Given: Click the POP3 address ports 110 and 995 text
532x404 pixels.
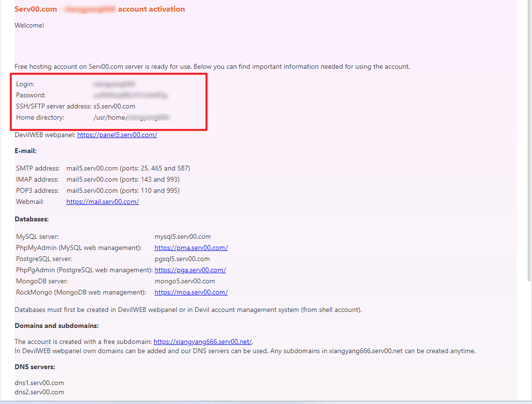Looking at the screenshot, I should tap(123, 191).
